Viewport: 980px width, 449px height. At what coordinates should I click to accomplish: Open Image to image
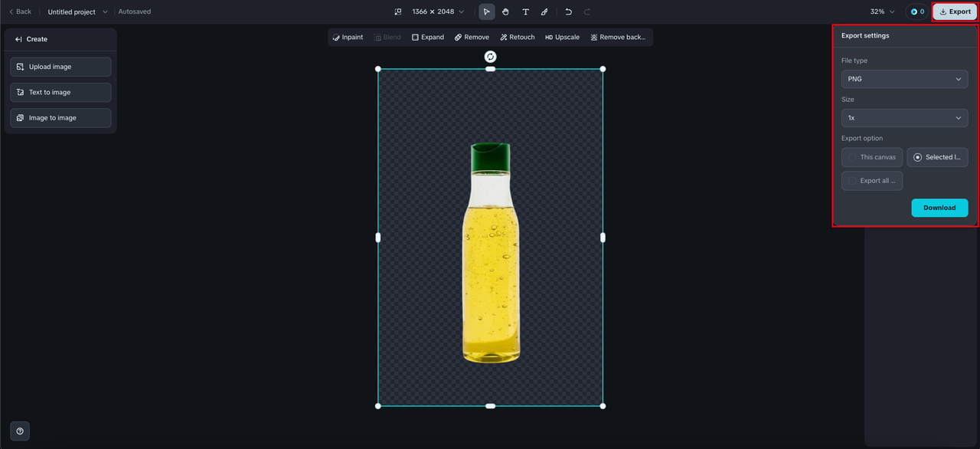60,118
